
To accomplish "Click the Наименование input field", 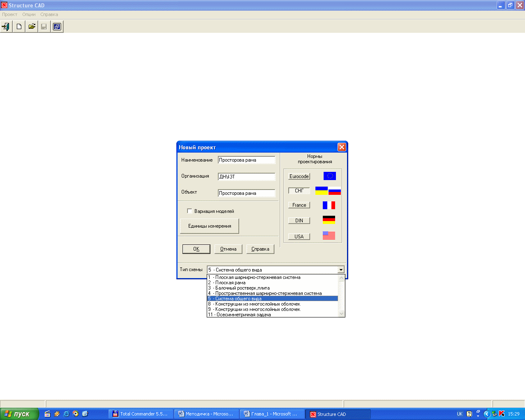I will tap(247, 160).
